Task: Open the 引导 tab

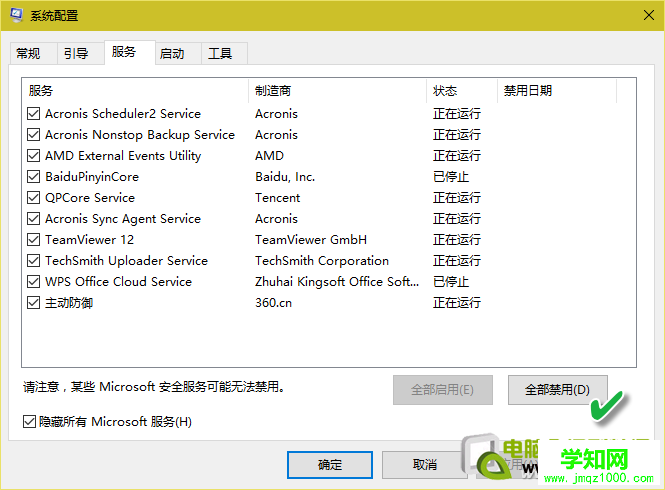Action: click(76, 54)
